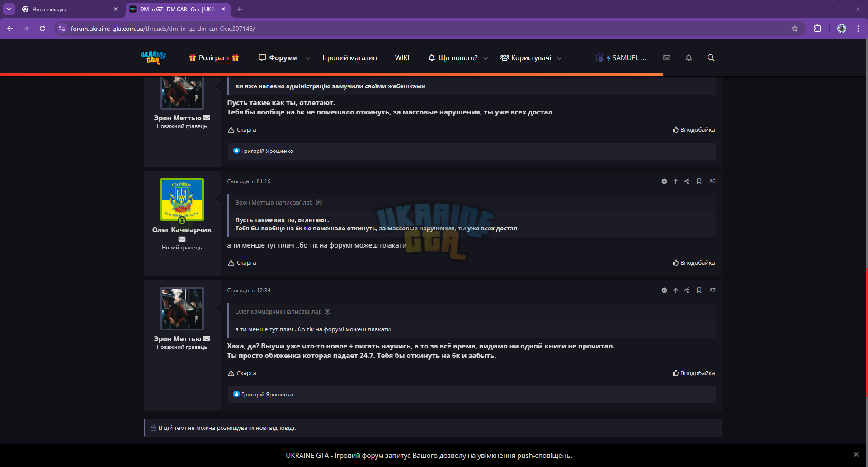Expand the Користувачі dropdown arrow
The width and height of the screenshot is (868, 467).
click(559, 58)
